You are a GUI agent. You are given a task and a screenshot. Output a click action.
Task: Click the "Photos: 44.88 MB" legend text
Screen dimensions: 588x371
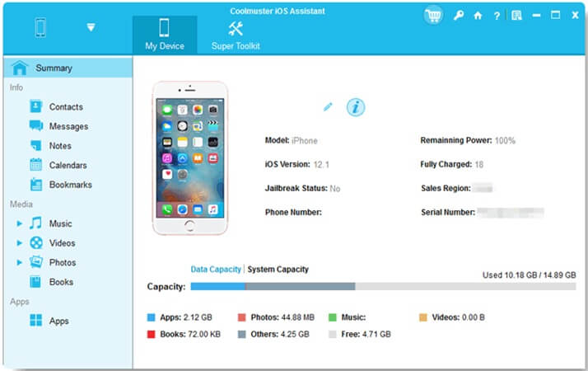282,317
